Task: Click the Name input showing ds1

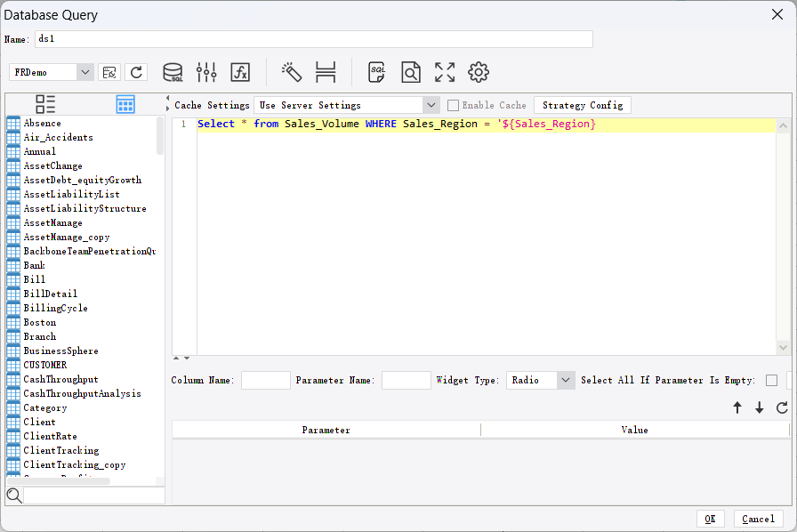Action: pos(311,39)
